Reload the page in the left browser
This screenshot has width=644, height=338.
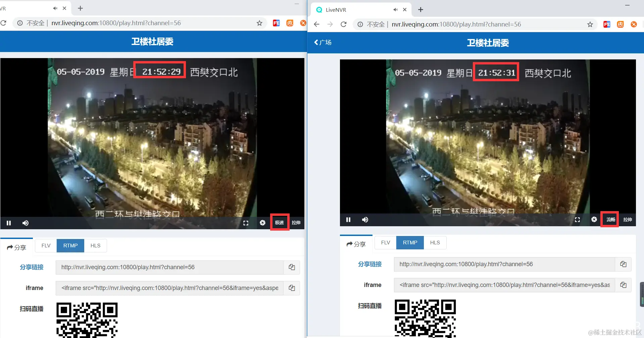tap(4, 23)
